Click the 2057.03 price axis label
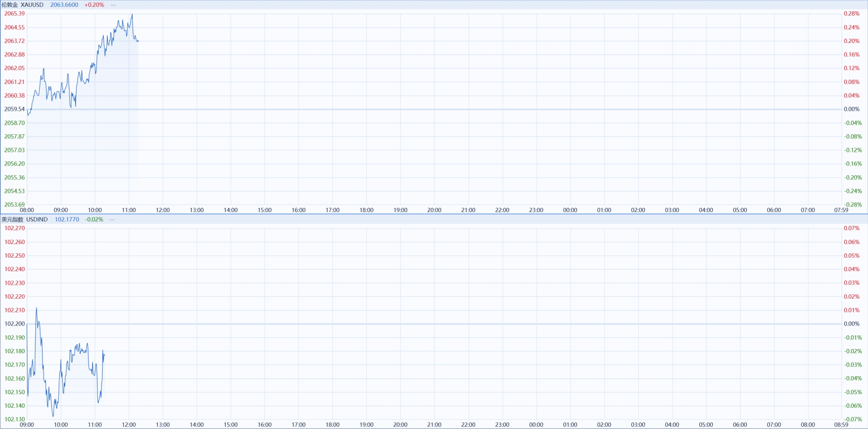Image resolution: width=868 pixels, height=429 pixels. pos(14,150)
